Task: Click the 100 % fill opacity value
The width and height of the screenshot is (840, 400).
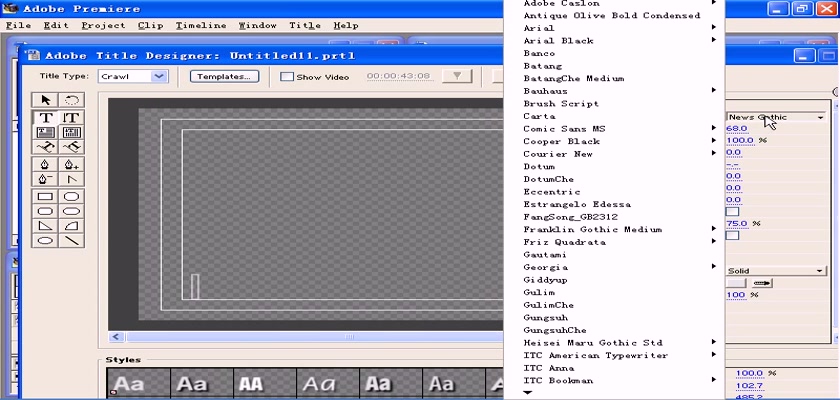Action: (x=736, y=295)
